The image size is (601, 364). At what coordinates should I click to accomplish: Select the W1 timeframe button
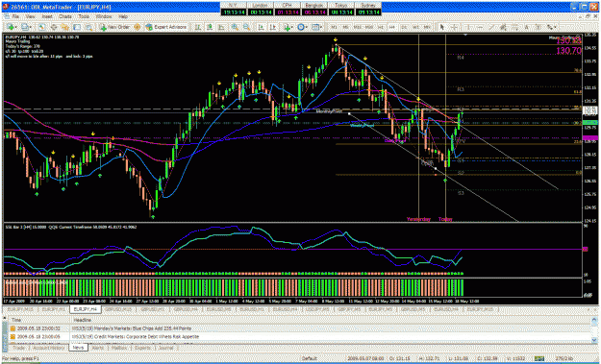(415, 27)
